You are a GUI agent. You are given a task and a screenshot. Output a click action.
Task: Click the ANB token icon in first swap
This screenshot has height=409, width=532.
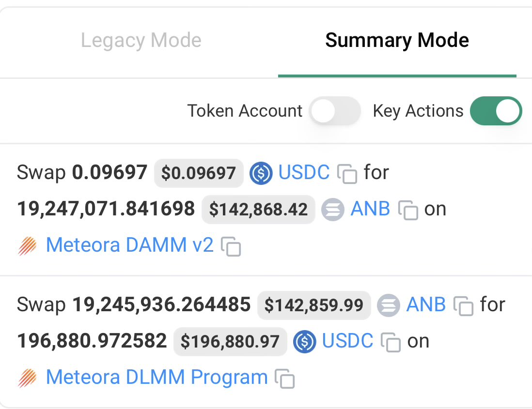333,210
